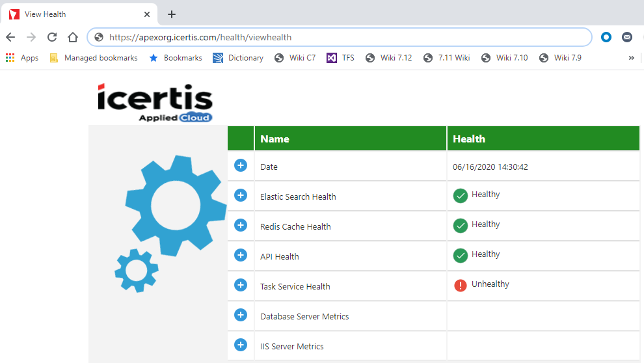Click the URL address bar
The width and height of the screenshot is (644, 363).
338,37
